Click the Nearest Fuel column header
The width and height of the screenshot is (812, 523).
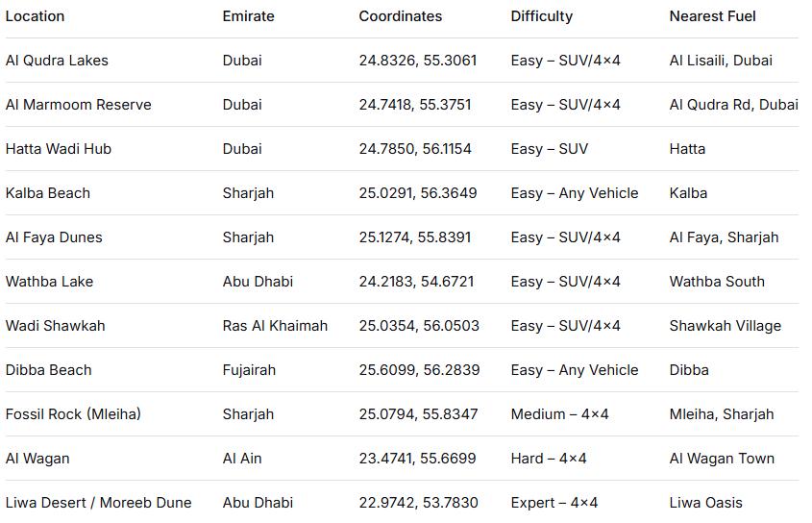point(712,16)
